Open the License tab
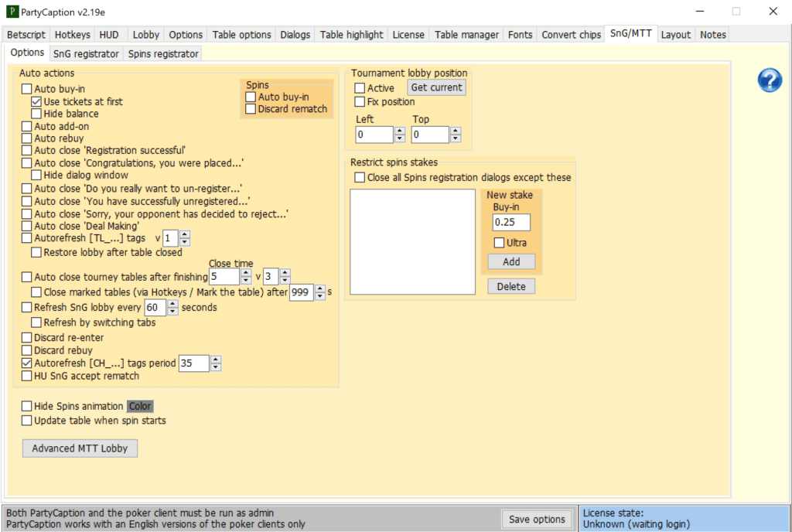 click(408, 35)
